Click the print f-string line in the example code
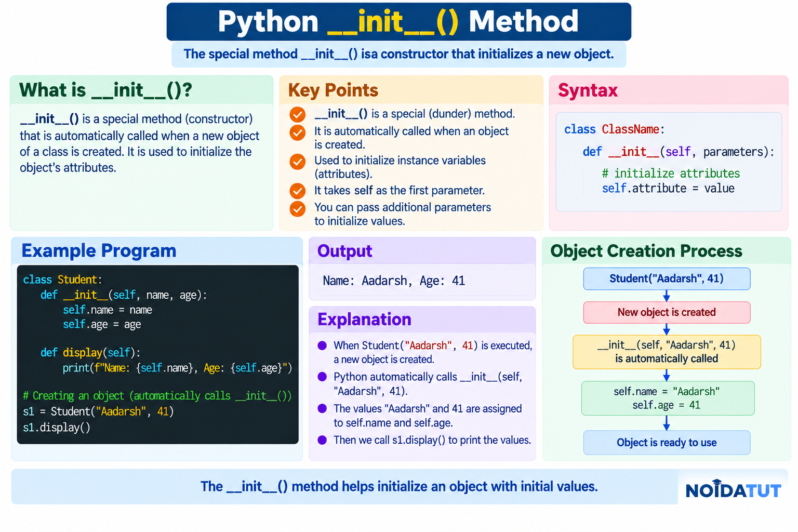Viewport: 798px width, 532px height. (x=178, y=368)
